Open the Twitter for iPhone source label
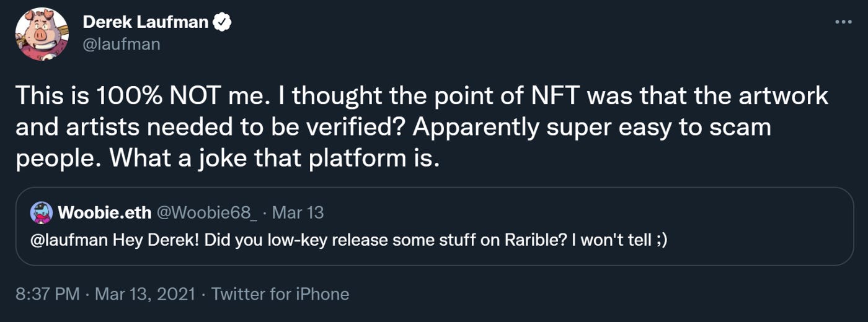 pyautogui.click(x=280, y=294)
